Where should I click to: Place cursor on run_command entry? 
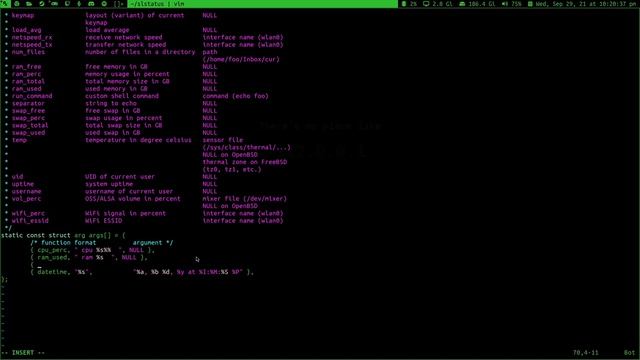(x=32, y=96)
